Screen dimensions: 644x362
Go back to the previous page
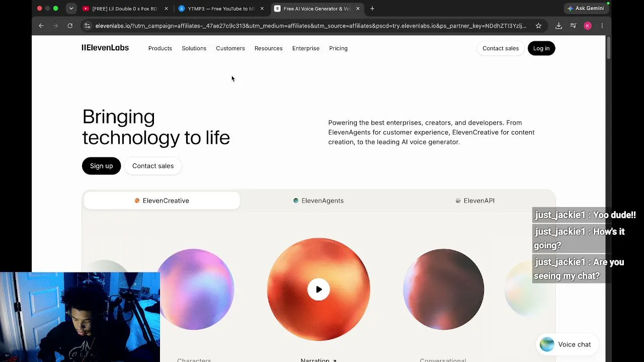pos(41,26)
